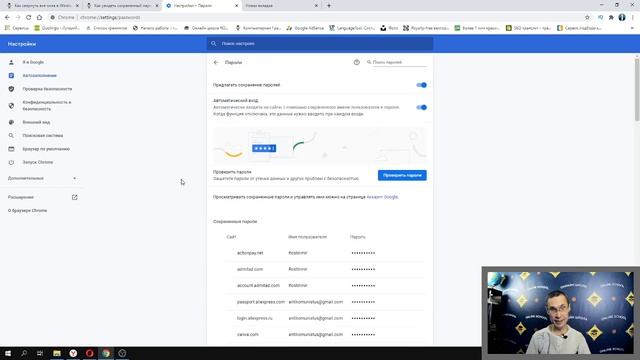Click the Поиск настроек search box
Screen dimensions: 640x360
click(320, 44)
